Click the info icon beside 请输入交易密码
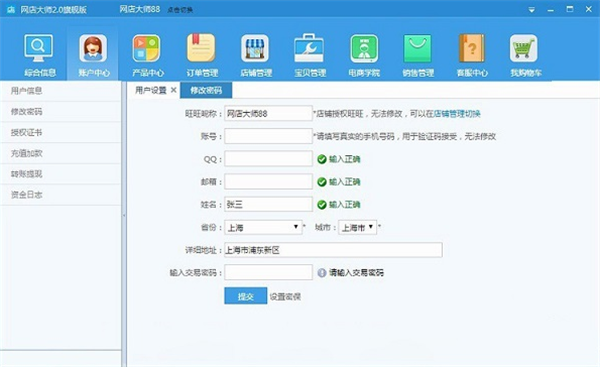 322,272
